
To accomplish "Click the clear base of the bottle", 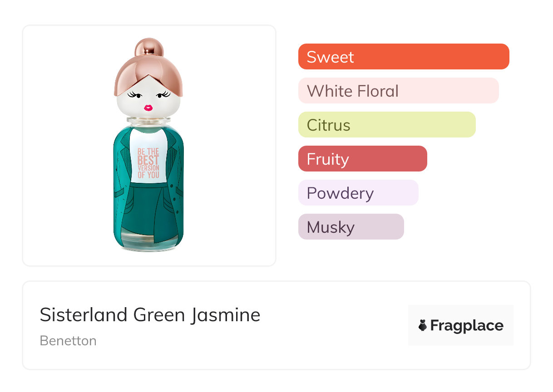I will point(148,244).
